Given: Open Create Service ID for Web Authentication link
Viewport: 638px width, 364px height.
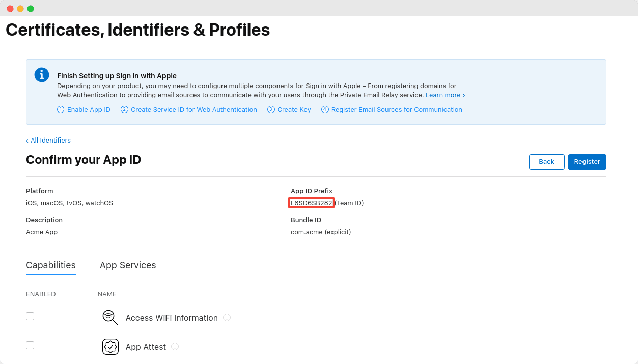Looking at the screenshot, I should pyautogui.click(x=189, y=110).
